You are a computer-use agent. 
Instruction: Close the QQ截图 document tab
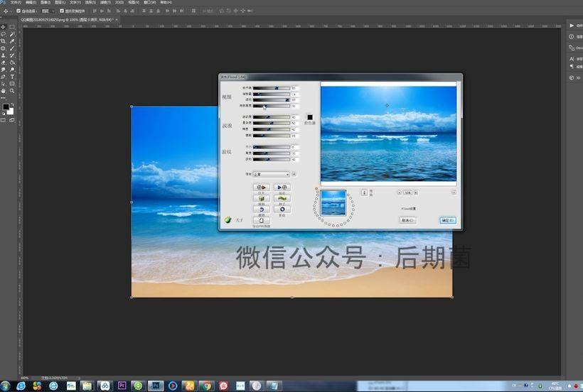(117, 20)
